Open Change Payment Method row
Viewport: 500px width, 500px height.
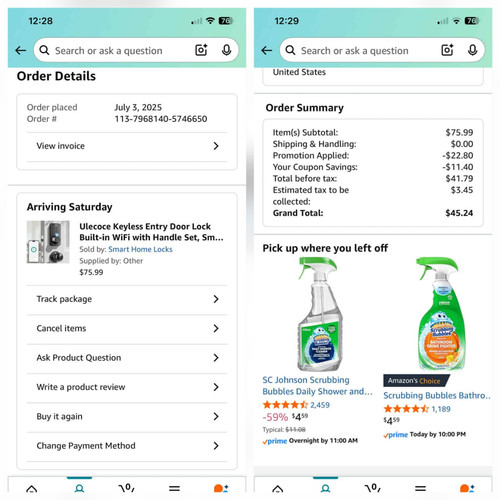(127, 446)
